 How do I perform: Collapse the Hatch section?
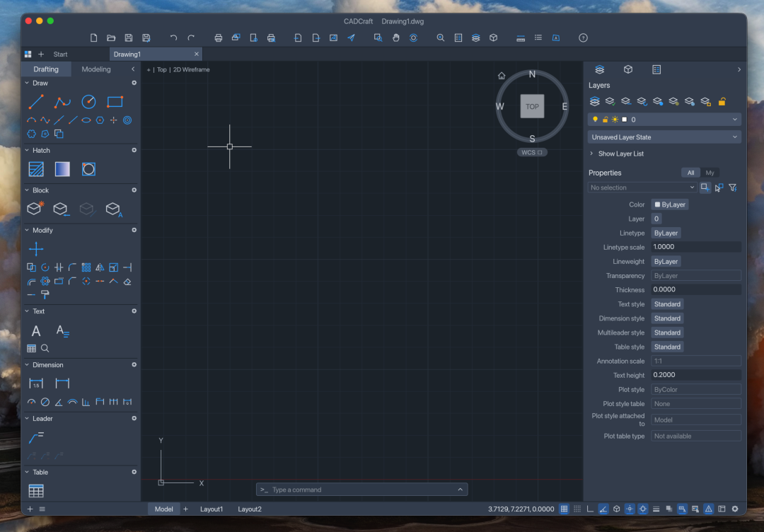tap(27, 151)
